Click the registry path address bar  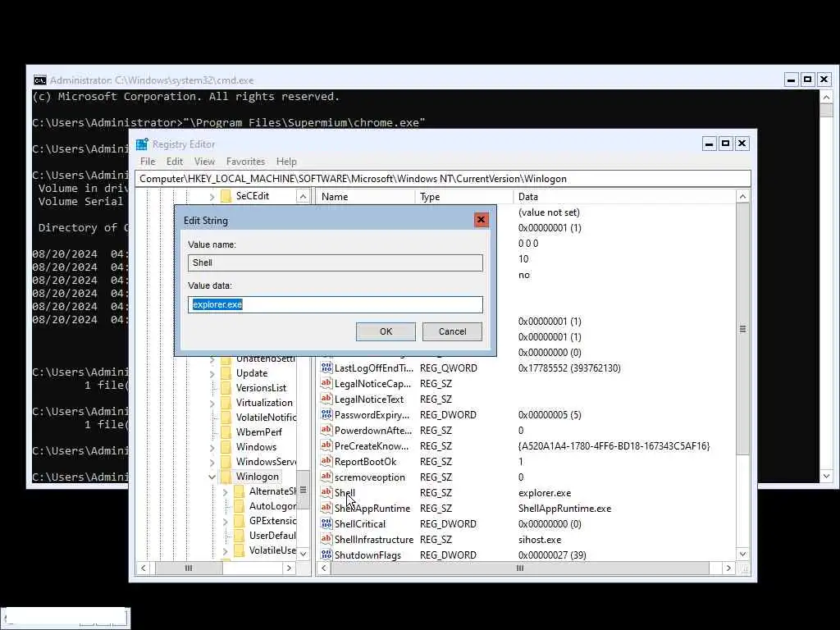(442, 179)
